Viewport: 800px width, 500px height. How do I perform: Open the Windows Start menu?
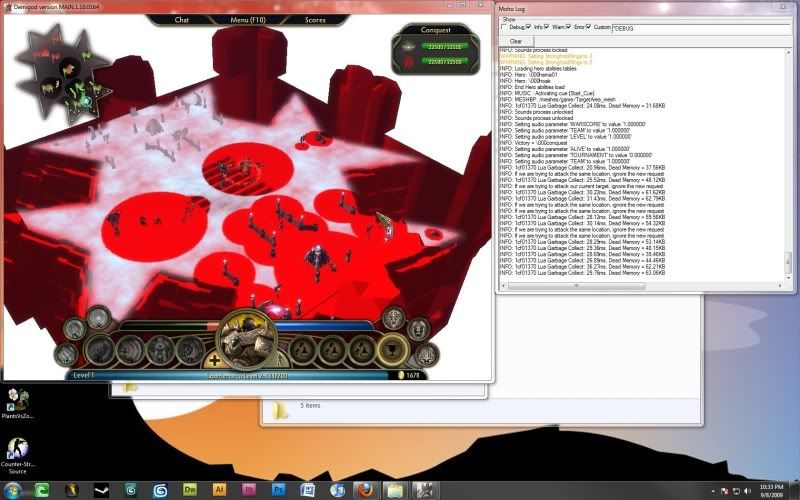[12, 490]
